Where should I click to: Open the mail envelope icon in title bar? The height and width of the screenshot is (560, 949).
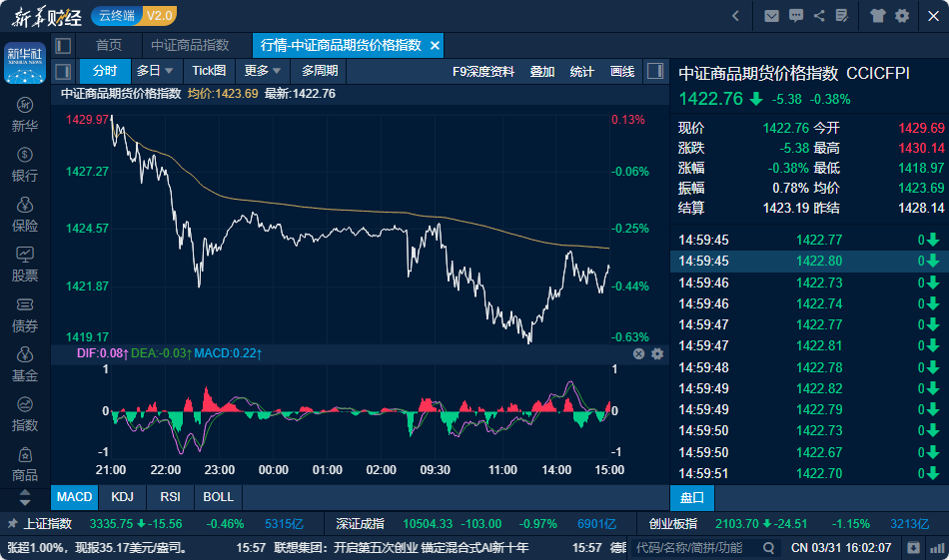point(771,15)
